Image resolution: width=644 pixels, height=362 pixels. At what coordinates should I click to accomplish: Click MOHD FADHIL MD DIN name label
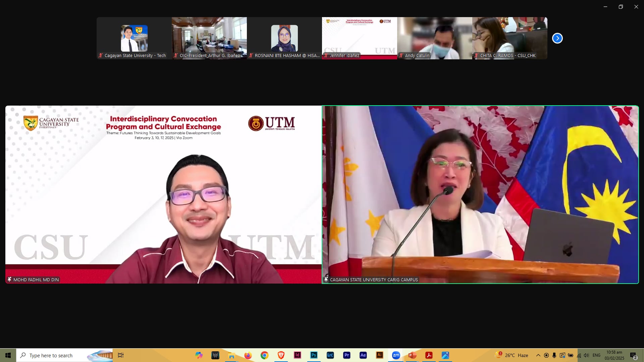pos(36,280)
